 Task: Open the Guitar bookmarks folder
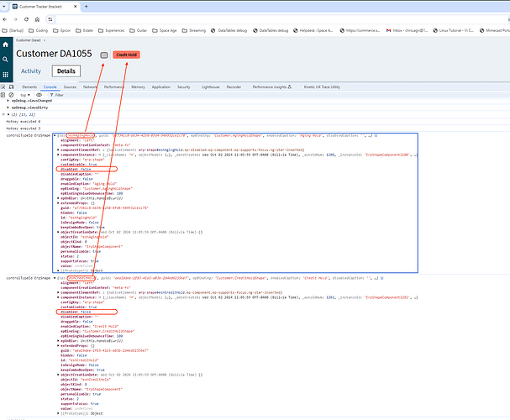tap(139, 30)
